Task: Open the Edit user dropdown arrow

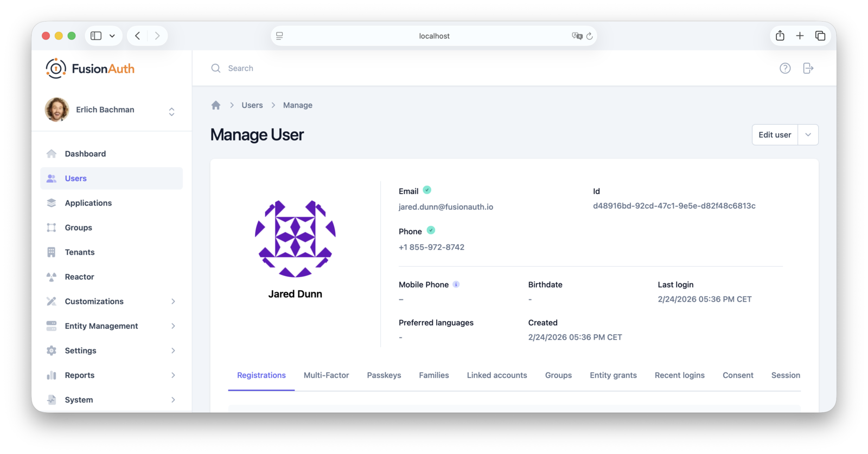Action: [x=808, y=135]
